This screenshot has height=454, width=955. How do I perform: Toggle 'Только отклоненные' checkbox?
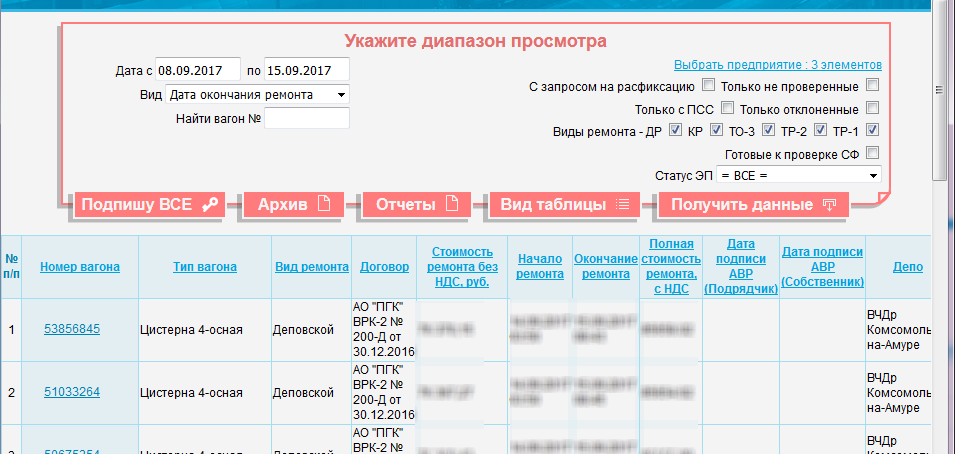coord(873,108)
